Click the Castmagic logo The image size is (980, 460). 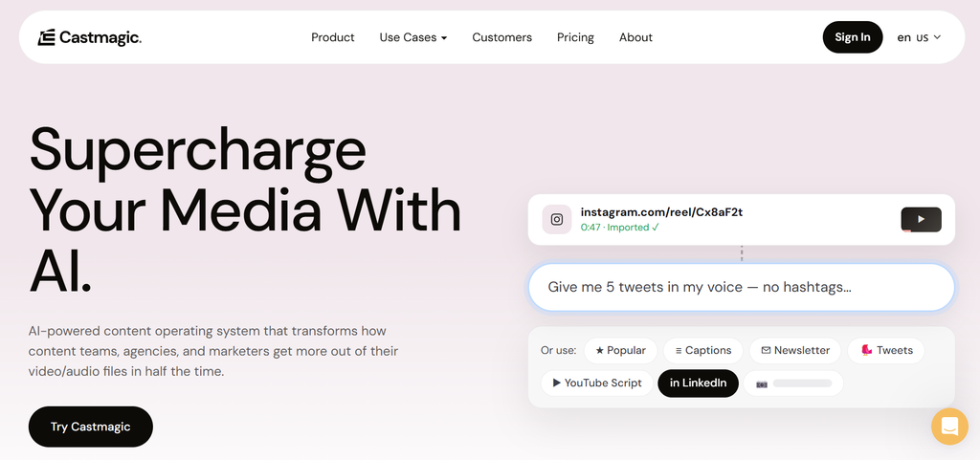[89, 37]
